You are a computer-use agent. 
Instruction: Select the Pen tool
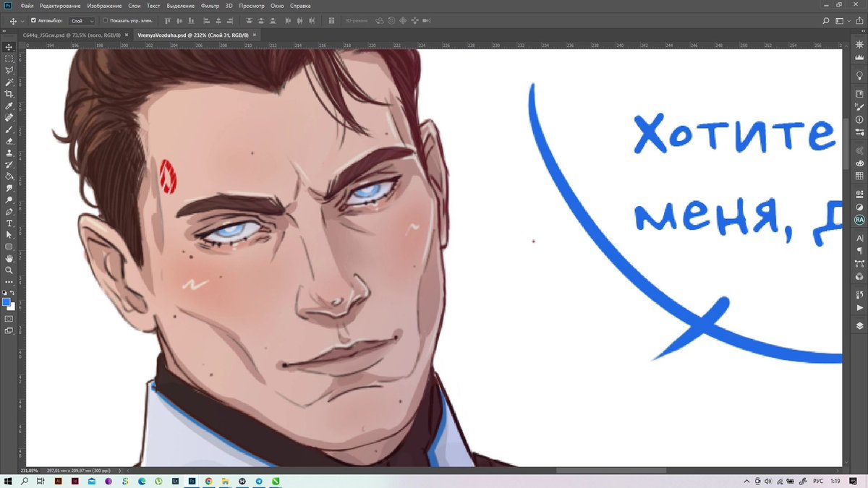point(9,212)
